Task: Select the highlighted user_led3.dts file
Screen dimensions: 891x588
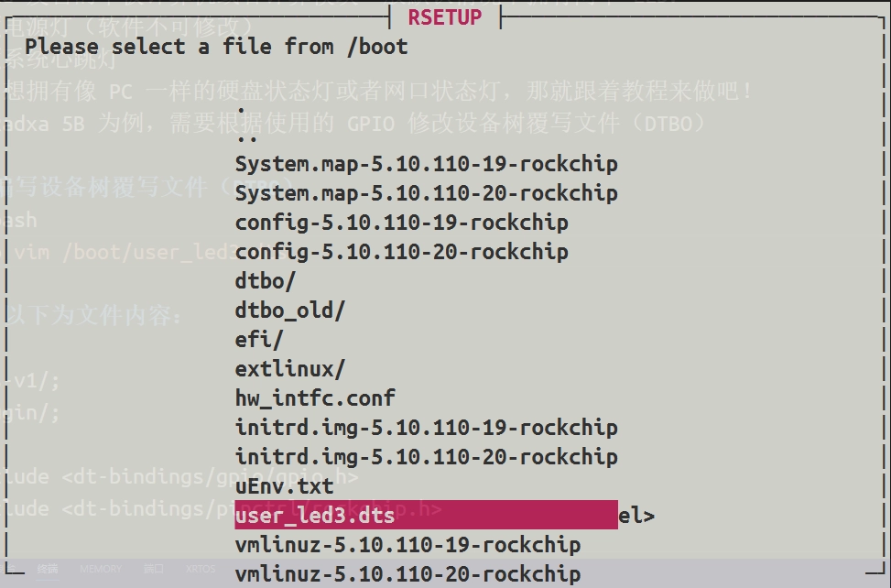Action: click(x=315, y=516)
